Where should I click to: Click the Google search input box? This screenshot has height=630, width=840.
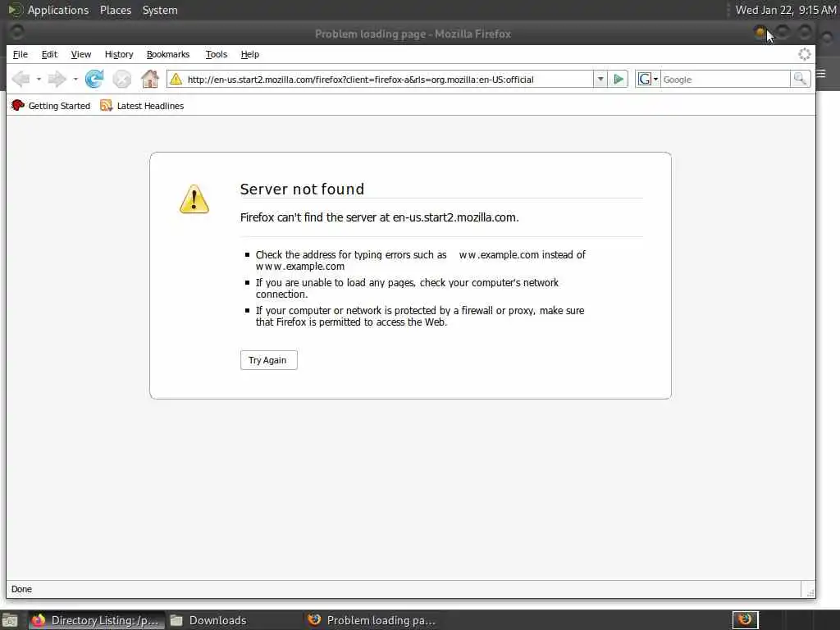coord(725,80)
